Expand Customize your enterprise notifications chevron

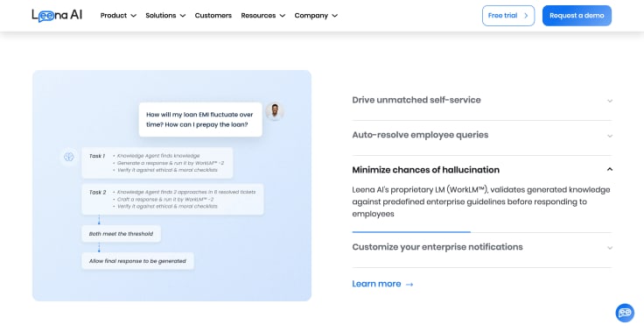click(610, 248)
